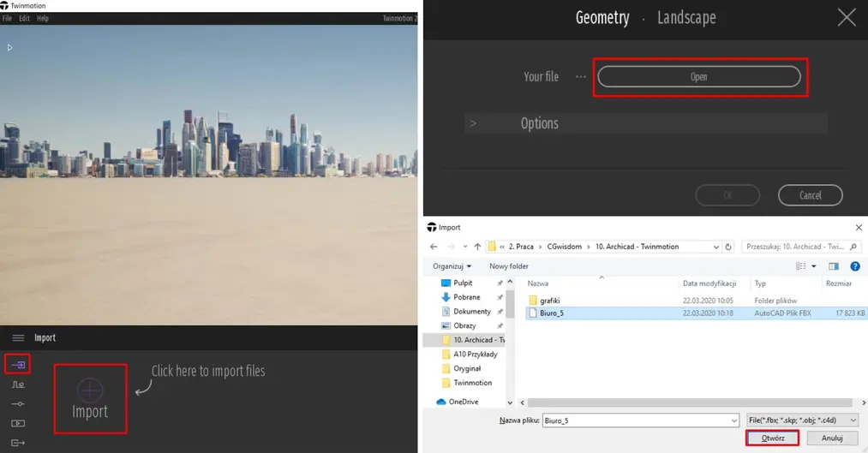
Task: Open the Settings slider icon in sidebar
Action: click(x=17, y=403)
